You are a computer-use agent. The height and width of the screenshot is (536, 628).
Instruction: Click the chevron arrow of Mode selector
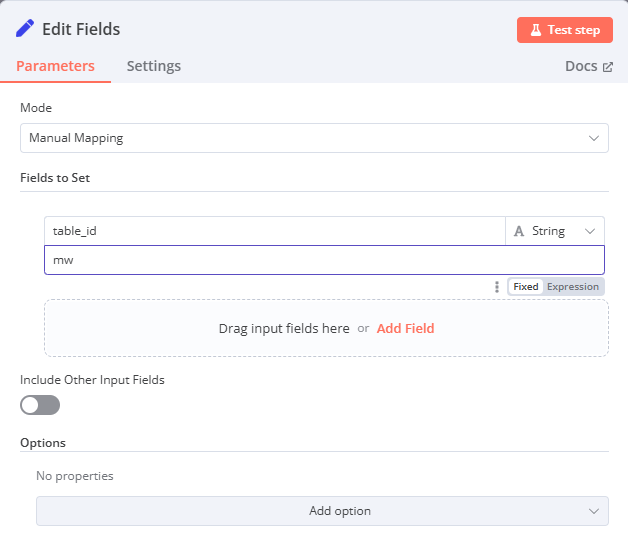(594, 138)
